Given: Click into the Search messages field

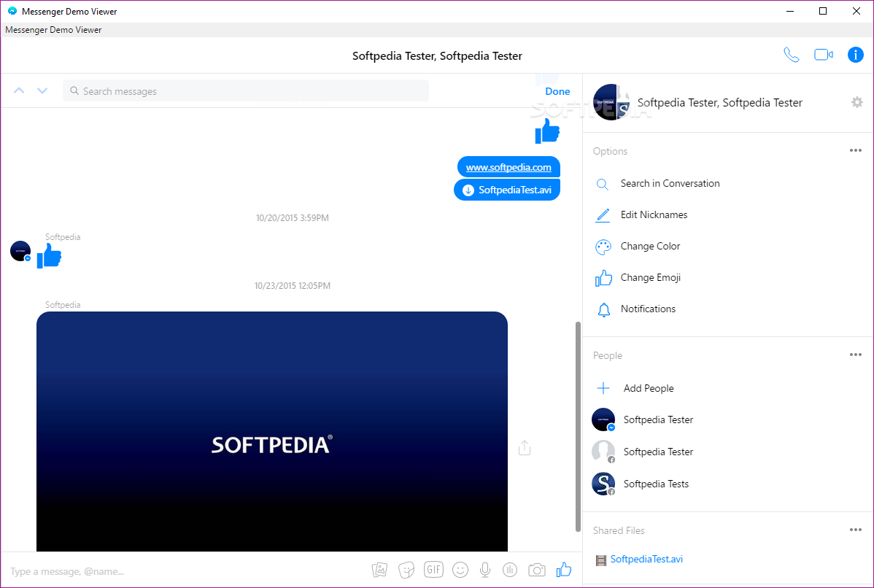Looking at the screenshot, I should (246, 91).
